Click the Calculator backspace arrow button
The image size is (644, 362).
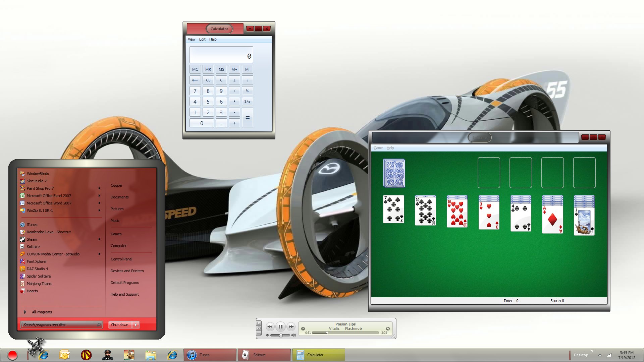tap(195, 80)
